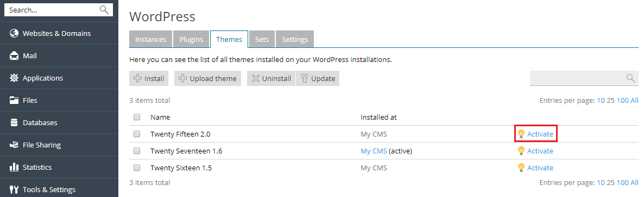The height and width of the screenshot is (197, 644).
Task: Click My CMS text in Twenty Sixteen row
Action: tap(374, 168)
